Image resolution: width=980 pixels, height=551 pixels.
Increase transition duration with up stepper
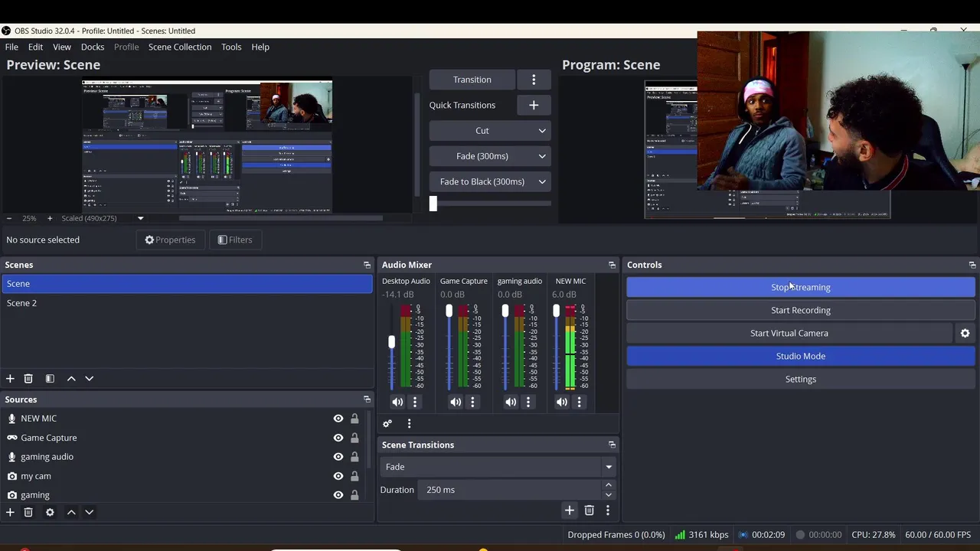click(x=609, y=484)
